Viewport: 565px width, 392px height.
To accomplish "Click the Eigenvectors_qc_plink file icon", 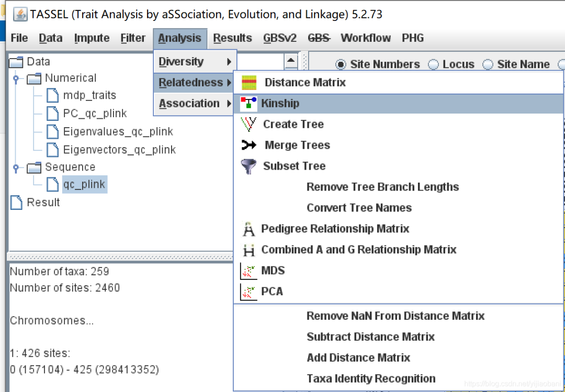I will (53, 150).
